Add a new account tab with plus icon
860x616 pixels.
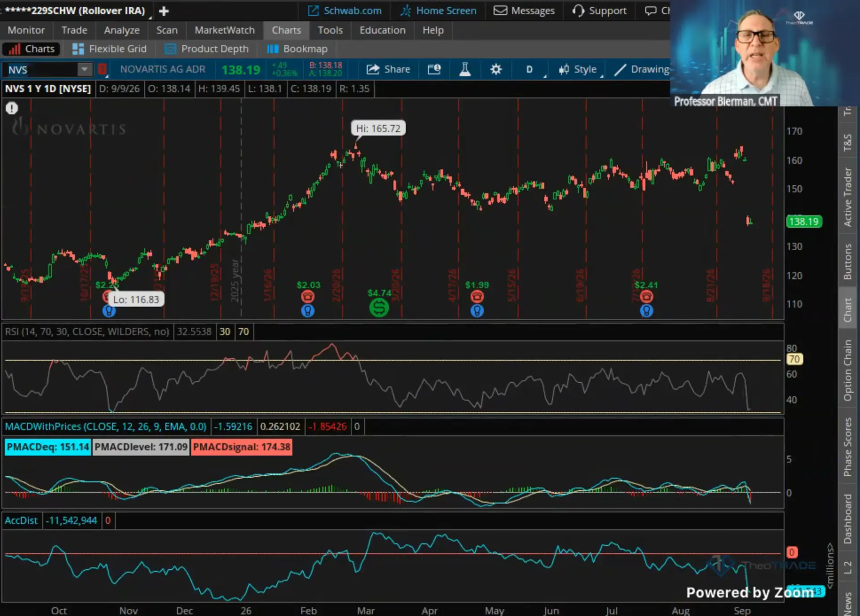(164, 11)
